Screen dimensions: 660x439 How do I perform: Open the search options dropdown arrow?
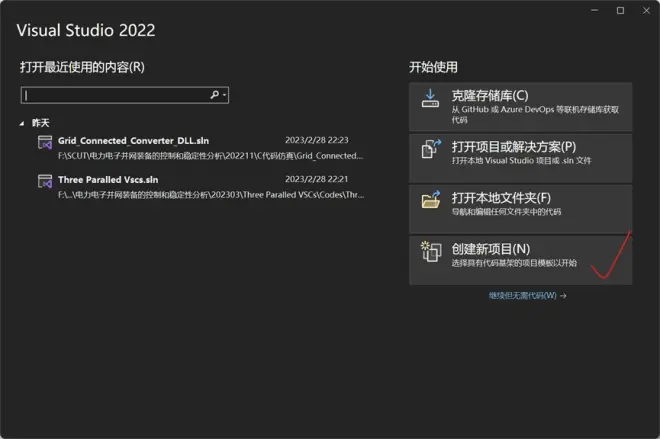click(224, 95)
